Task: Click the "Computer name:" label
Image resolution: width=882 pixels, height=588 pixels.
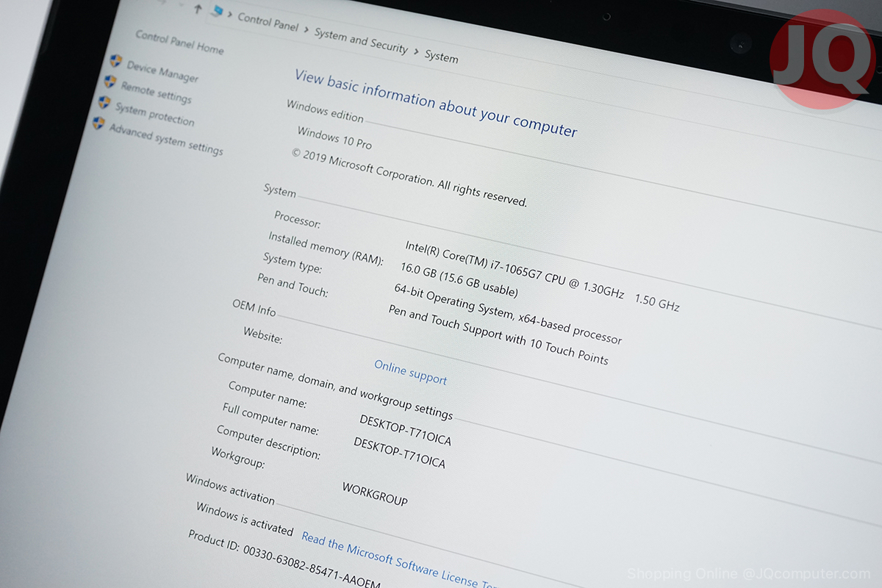Action: 268,395
